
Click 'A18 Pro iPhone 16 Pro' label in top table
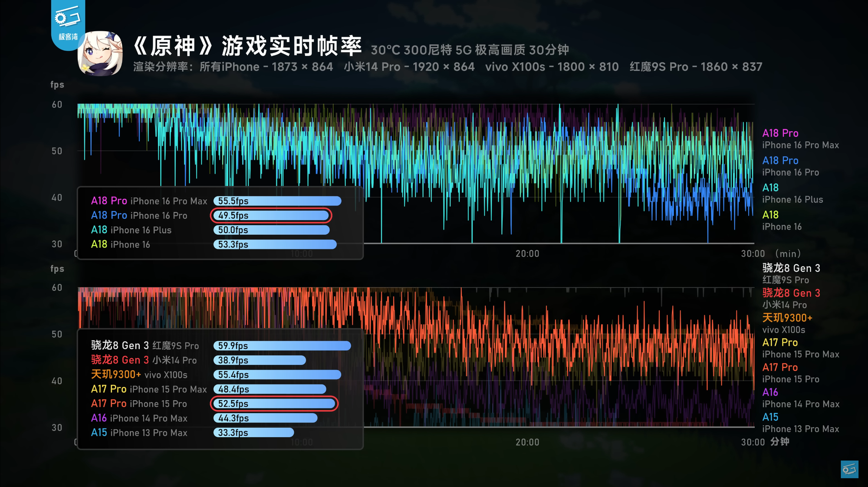(x=139, y=215)
